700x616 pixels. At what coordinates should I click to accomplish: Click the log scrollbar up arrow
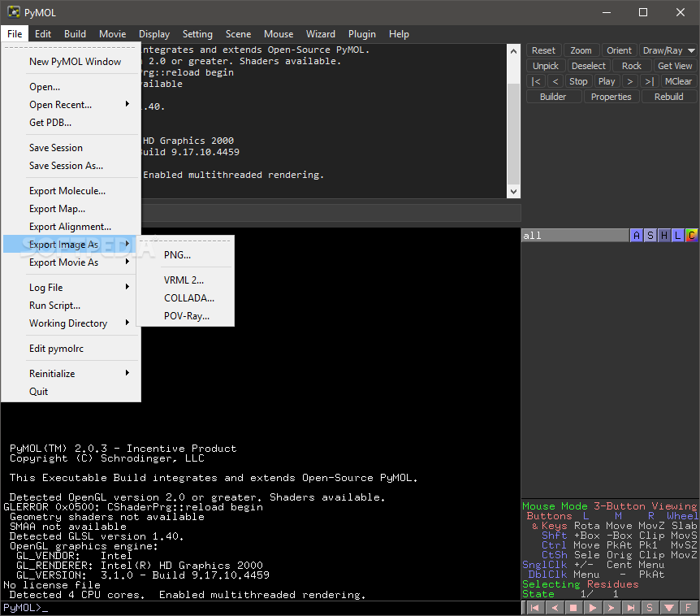tap(513, 51)
